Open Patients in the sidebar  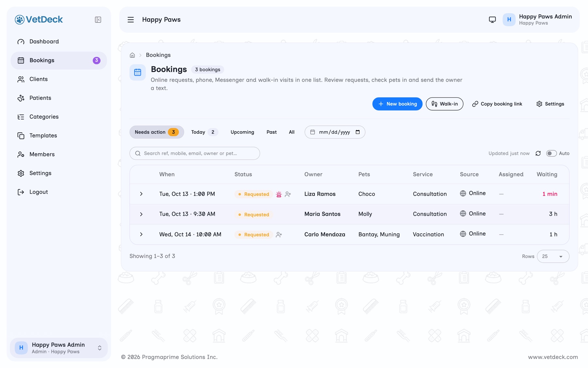coord(59,98)
